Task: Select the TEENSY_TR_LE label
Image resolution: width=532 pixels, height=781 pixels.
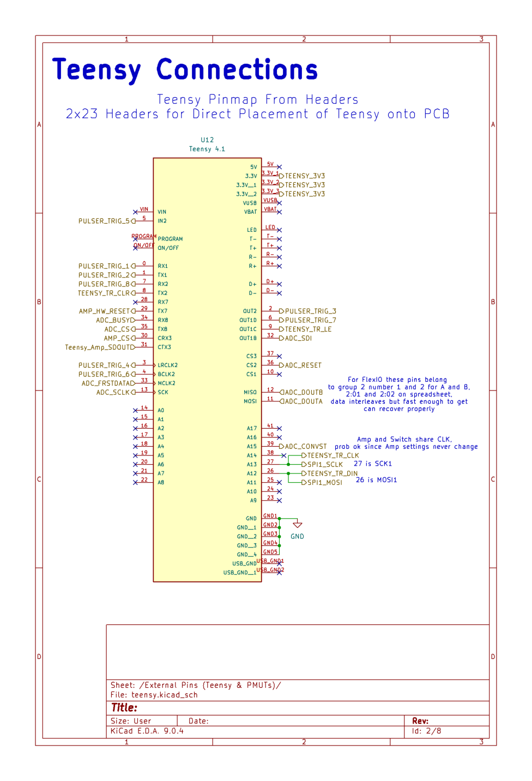Action: (x=306, y=329)
